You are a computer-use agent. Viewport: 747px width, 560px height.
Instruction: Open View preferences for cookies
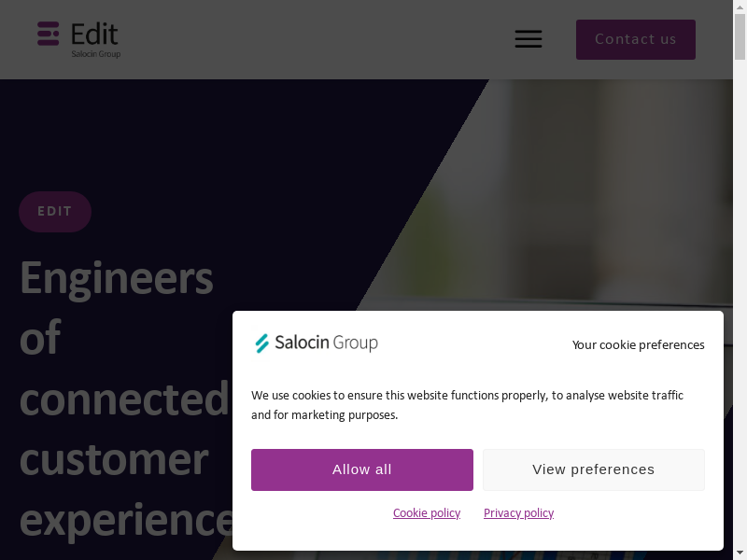click(594, 469)
